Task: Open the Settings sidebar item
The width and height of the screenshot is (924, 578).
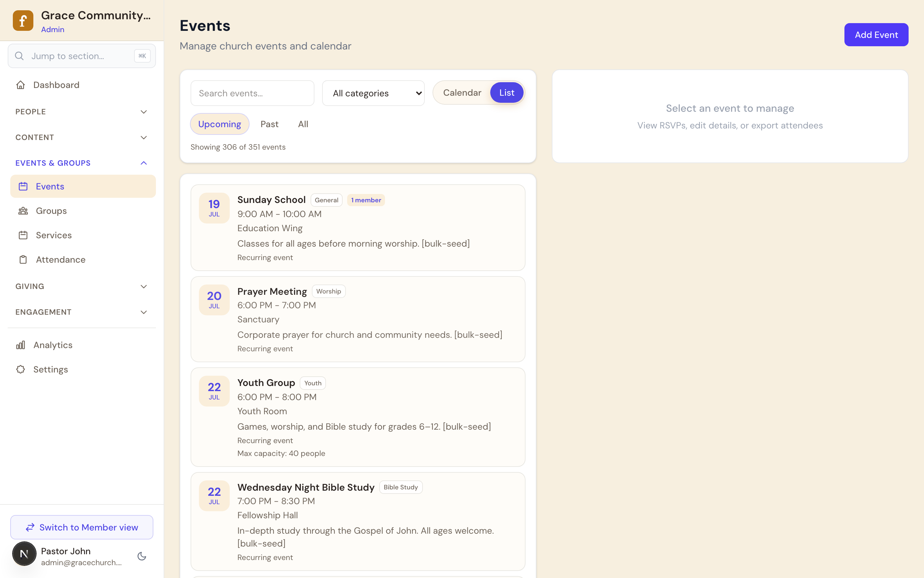Action: coord(82,369)
